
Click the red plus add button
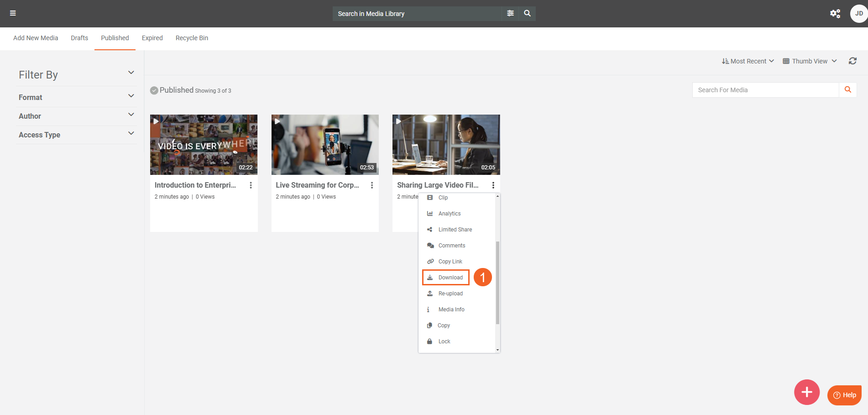coord(806,392)
